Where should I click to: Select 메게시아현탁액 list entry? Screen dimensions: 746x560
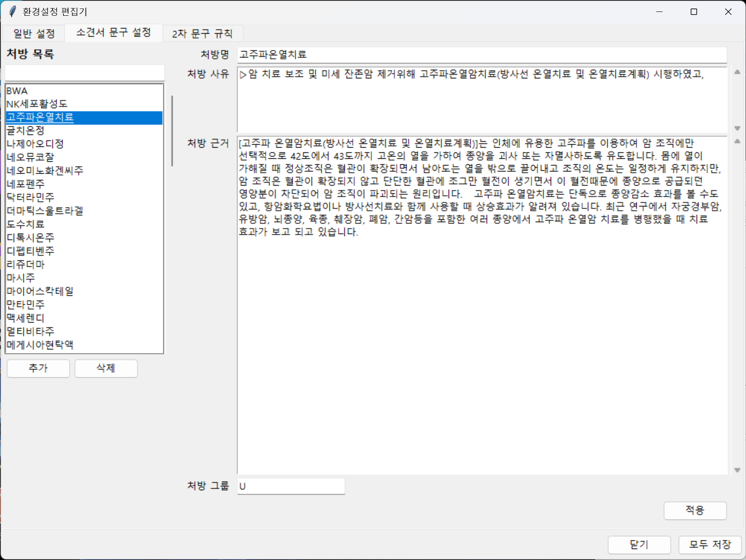click(40, 345)
